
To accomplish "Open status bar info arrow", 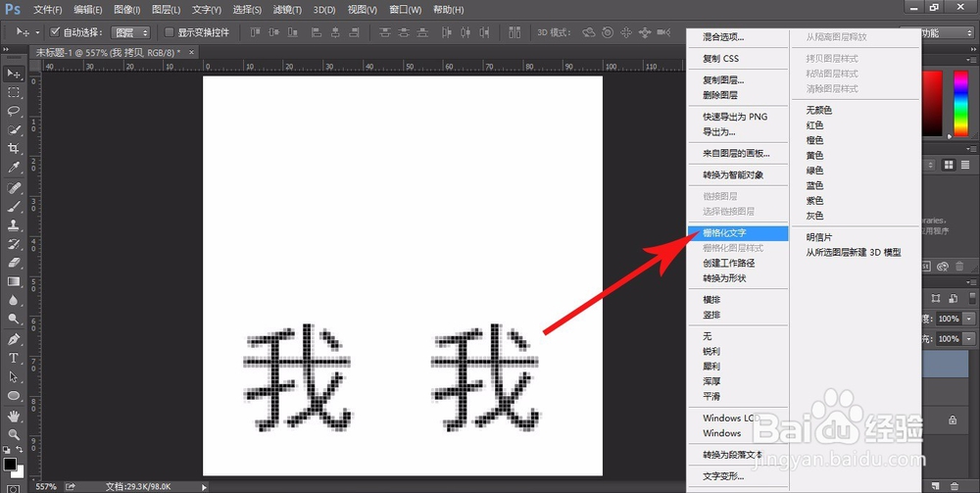I will click(x=204, y=487).
